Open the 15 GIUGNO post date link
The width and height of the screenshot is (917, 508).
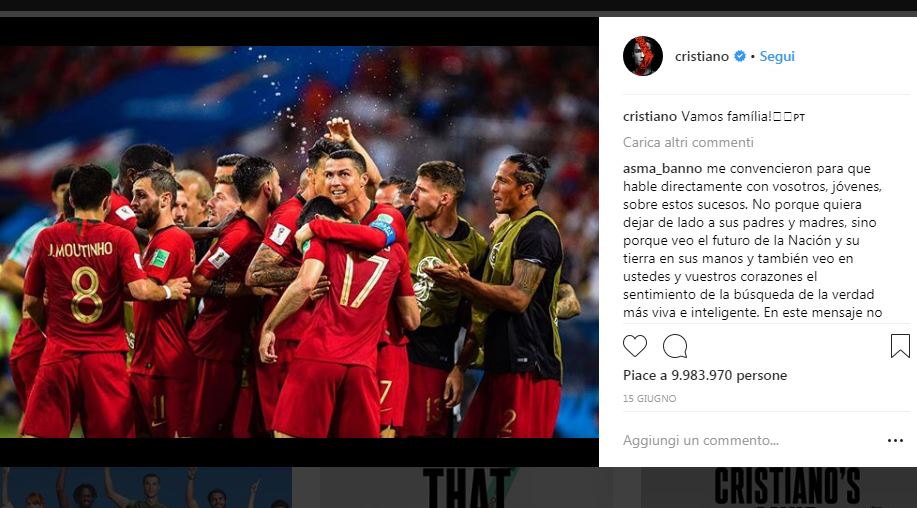tap(649, 398)
